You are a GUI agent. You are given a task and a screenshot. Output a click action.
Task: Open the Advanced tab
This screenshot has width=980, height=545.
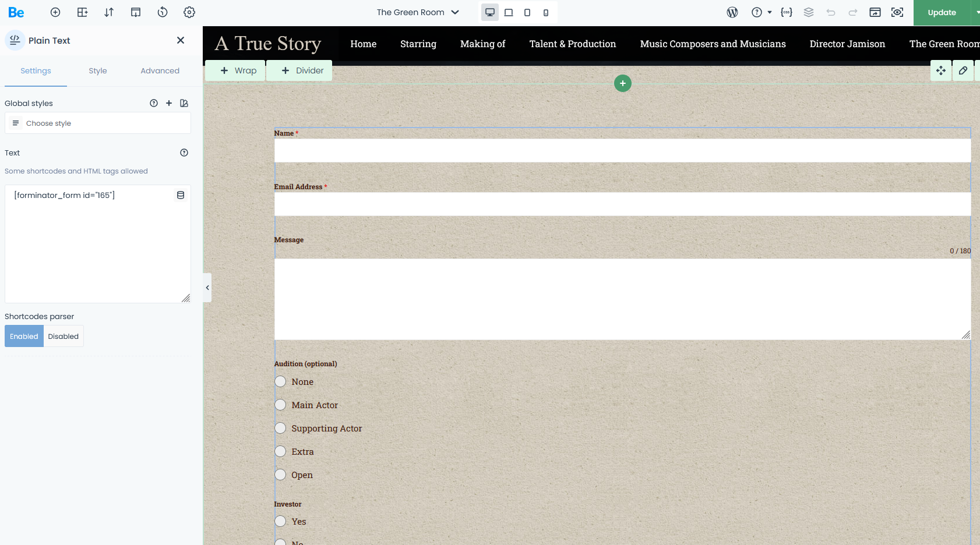click(160, 71)
